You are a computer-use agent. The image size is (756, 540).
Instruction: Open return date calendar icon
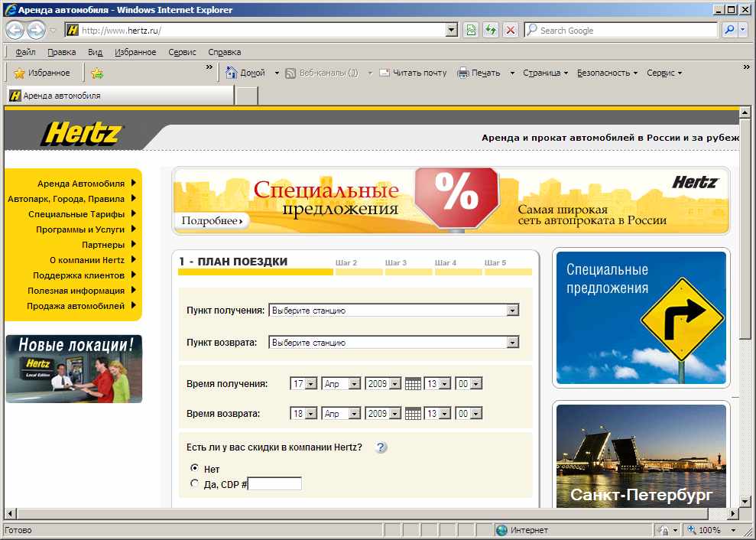[x=413, y=414]
